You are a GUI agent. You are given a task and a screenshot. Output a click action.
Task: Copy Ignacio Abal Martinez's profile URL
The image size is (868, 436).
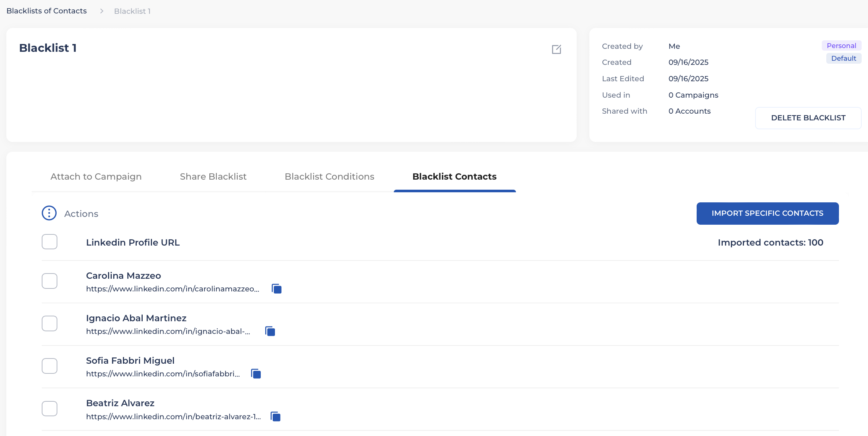click(270, 331)
